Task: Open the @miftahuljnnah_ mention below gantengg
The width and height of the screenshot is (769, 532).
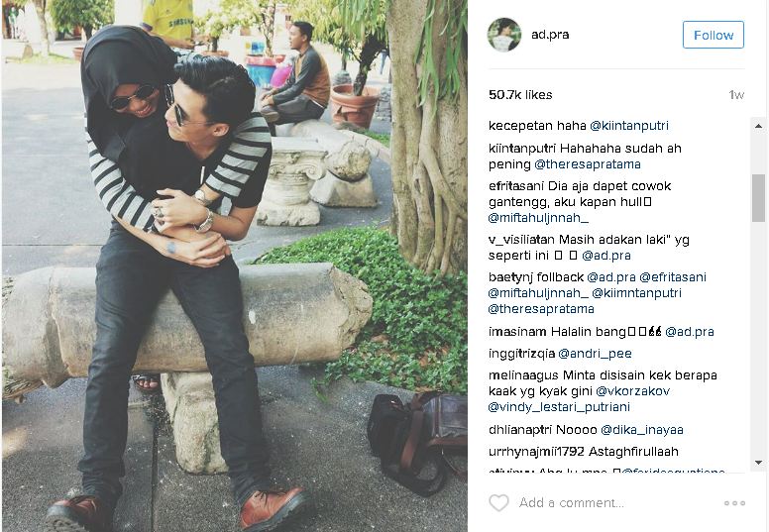Action: 538,218
